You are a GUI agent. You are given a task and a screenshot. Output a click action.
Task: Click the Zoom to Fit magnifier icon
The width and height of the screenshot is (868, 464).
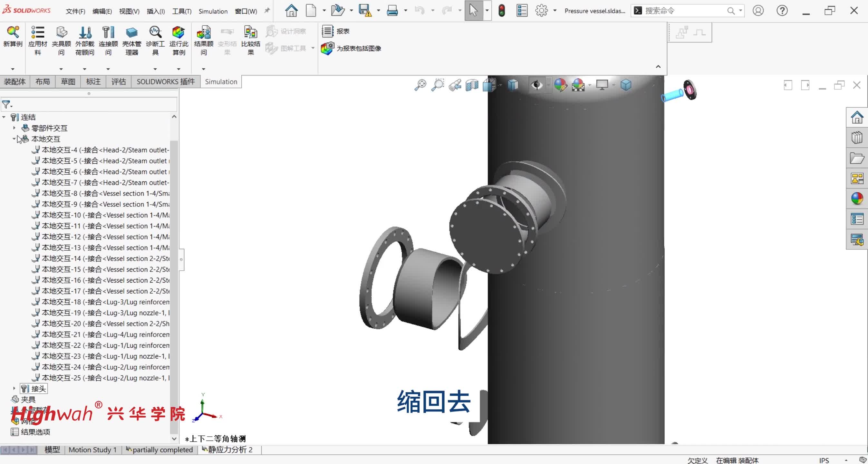[x=420, y=85]
